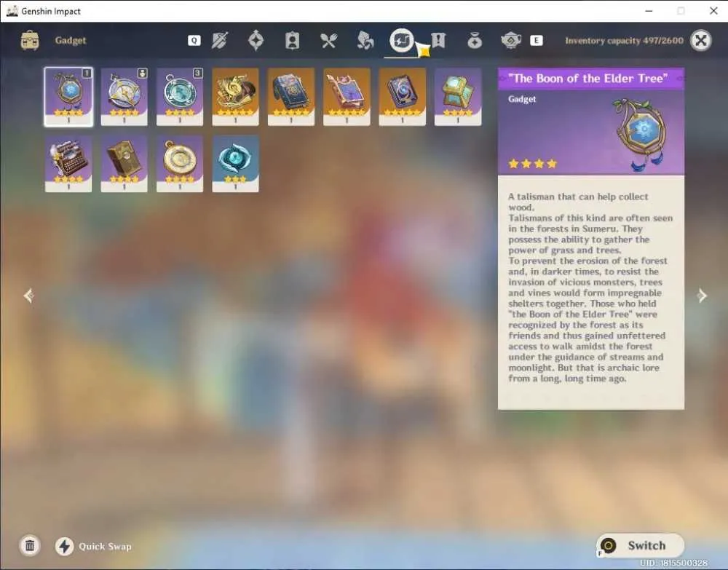Close the inventory with the X button
This screenshot has height=570, width=728.
pyautogui.click(x=700, y=40)
